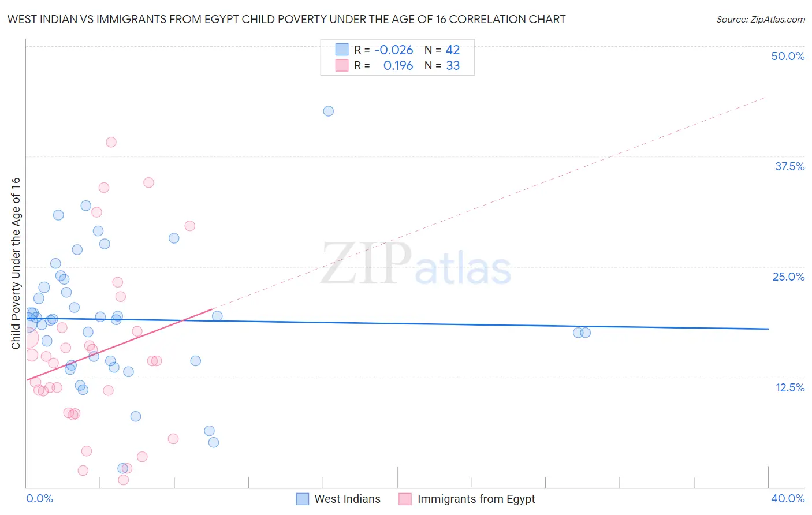This screenshot has width=812, height=515.
Task: Click the chart title text
Action: [286, 19]
